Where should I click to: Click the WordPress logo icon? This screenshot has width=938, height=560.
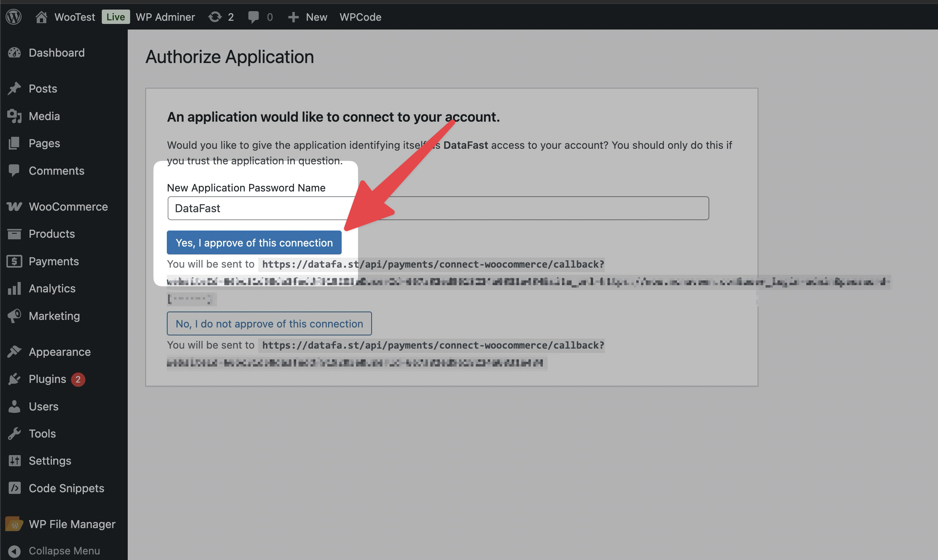coord(14,17)
